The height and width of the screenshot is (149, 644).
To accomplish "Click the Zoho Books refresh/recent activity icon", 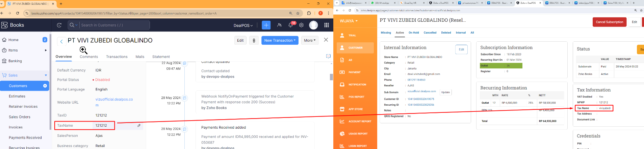I will 59,25.
